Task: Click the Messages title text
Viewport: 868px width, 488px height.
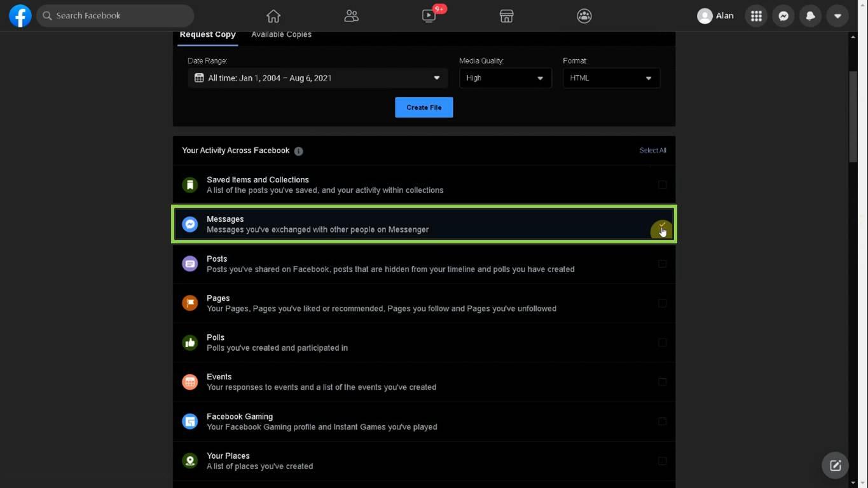Action: [x=225, y=219]
